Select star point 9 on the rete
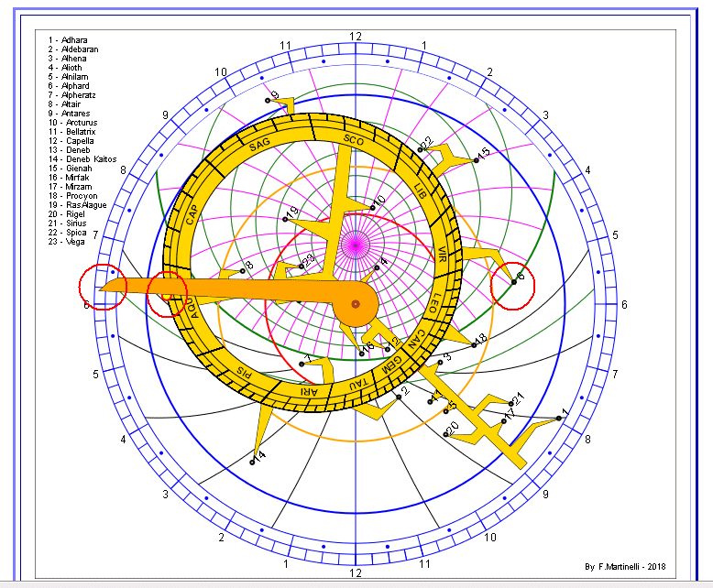This screenshot has height=588, width=713. [268, 100]
